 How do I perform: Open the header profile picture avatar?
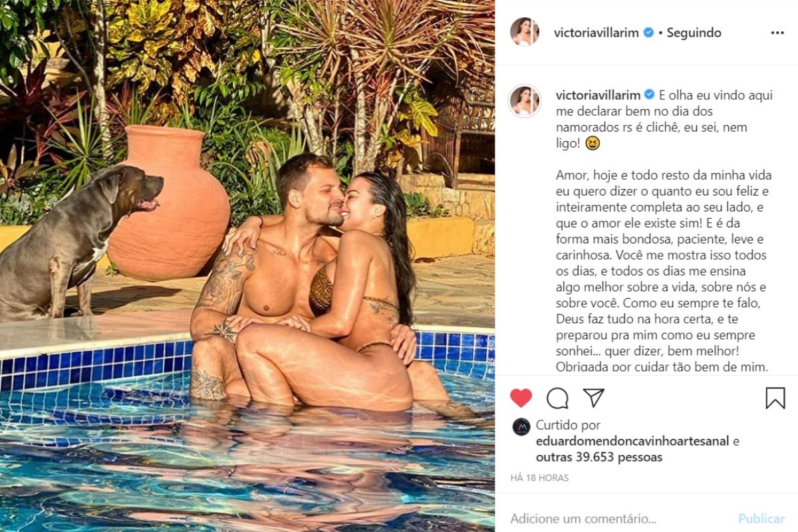[x=525, y=32]
